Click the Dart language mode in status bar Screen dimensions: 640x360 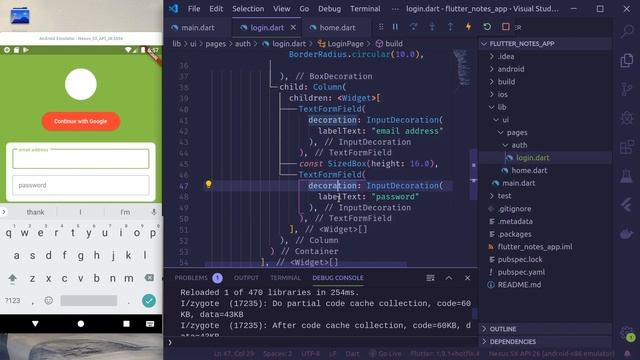(353, 353)
